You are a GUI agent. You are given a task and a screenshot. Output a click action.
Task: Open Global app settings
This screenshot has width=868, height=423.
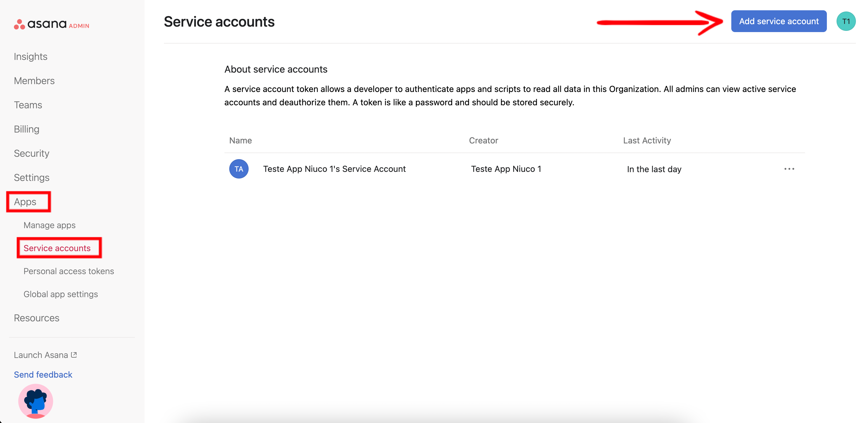(61, 294)
